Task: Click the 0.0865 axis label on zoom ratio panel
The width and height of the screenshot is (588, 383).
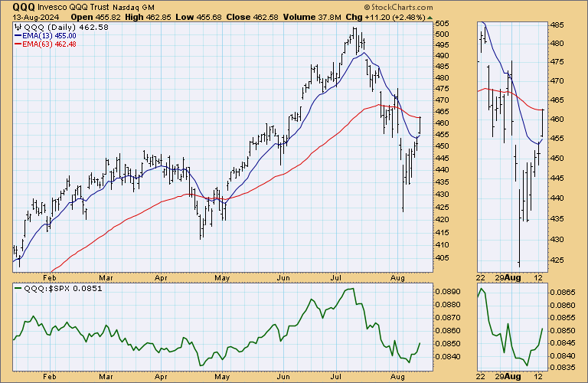Action: (563, 292)
